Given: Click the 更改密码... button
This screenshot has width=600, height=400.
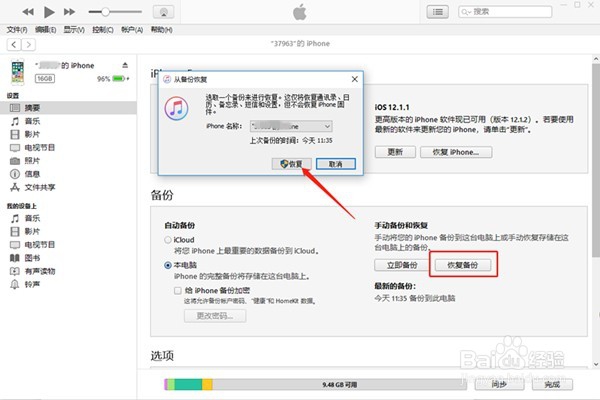Looking at the screenshot, I should (x=215, y=316).
